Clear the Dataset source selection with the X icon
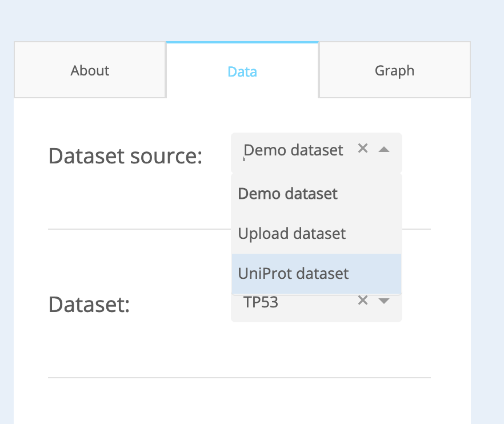The image size is (504, 424). click(363, 148)
